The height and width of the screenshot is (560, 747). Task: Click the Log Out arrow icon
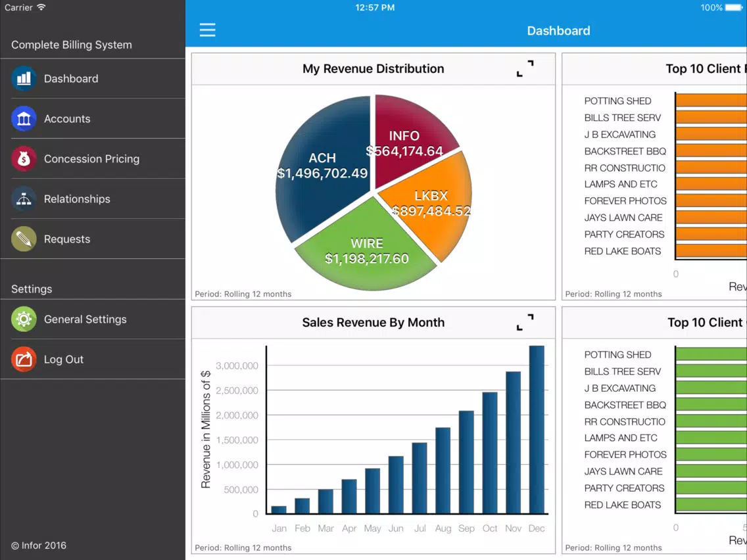point(23,360)
